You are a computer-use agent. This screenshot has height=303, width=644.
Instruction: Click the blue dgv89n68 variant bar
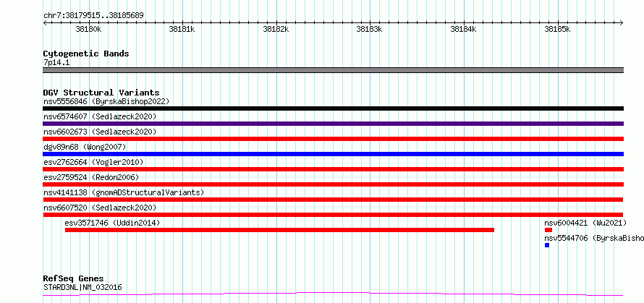point(333,154)
